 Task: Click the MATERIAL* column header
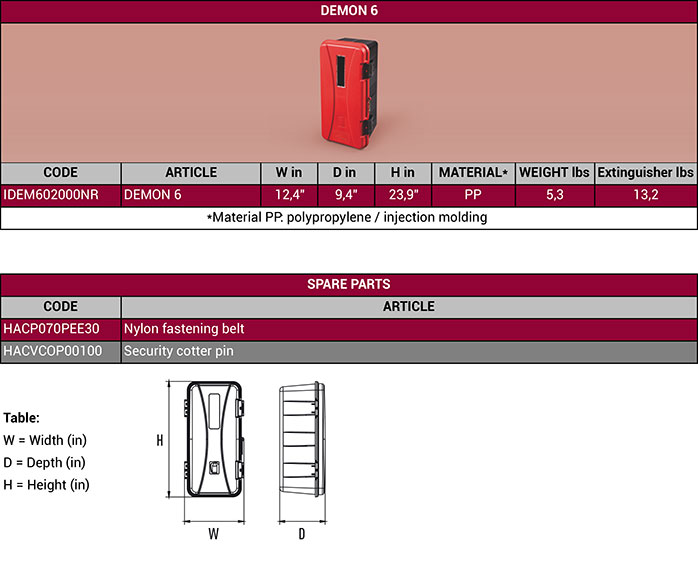coord(473,172)
